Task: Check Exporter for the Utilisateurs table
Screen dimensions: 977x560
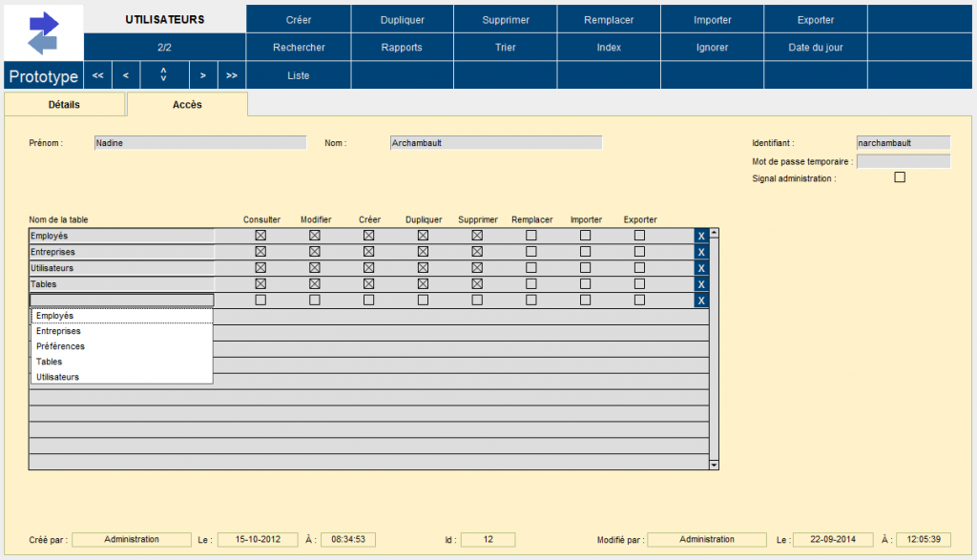Action: (639, 268)
